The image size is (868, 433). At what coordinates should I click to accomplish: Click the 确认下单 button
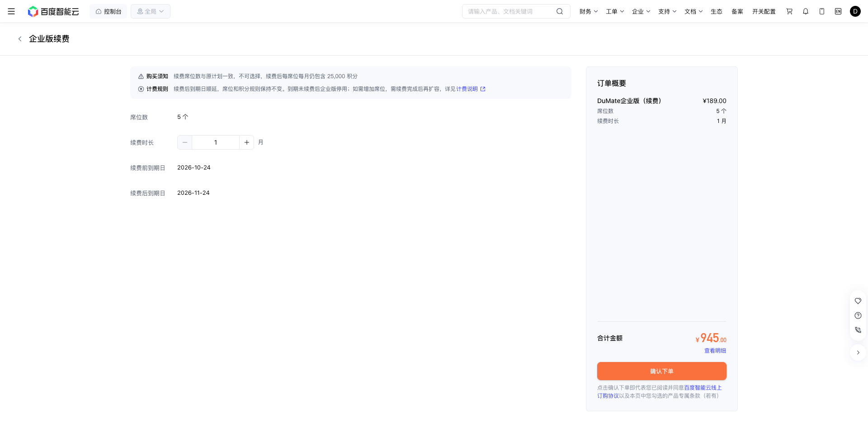point(662,371)
